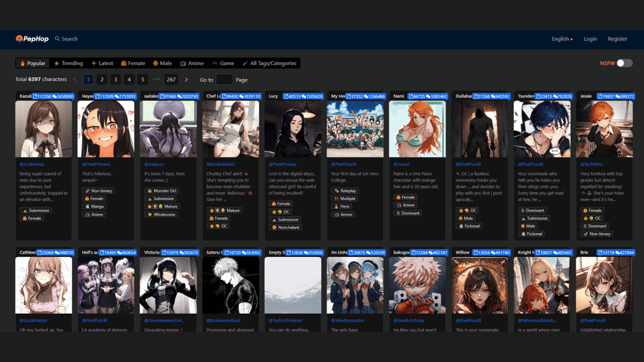Open the Register page
The height and width of the screenshot is (362, 644).
click(617, 39)
